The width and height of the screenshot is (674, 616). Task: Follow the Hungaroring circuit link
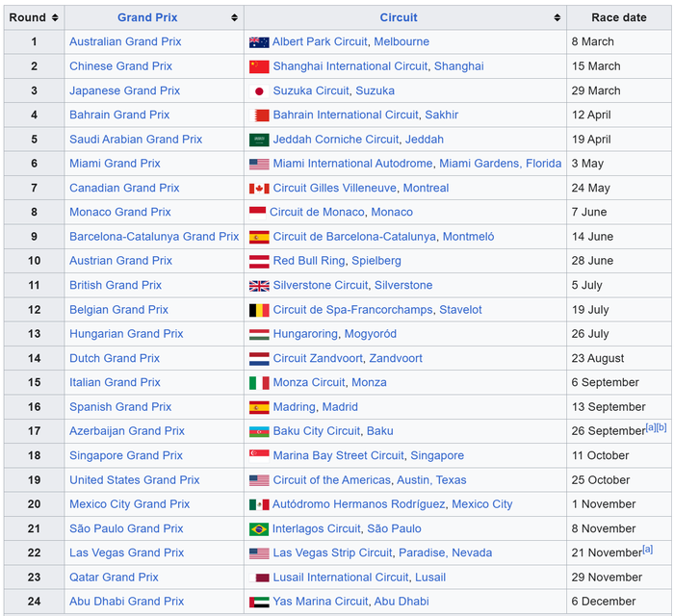(305, 334)
